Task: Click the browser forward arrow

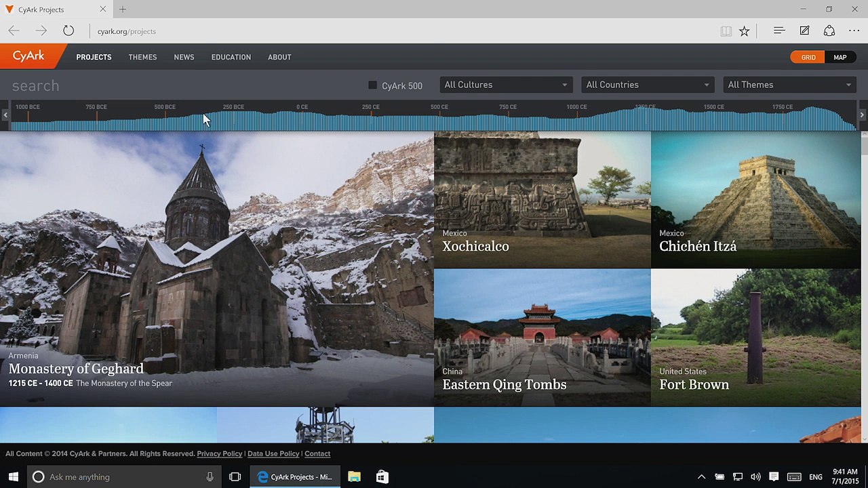Action: [41, 30]
